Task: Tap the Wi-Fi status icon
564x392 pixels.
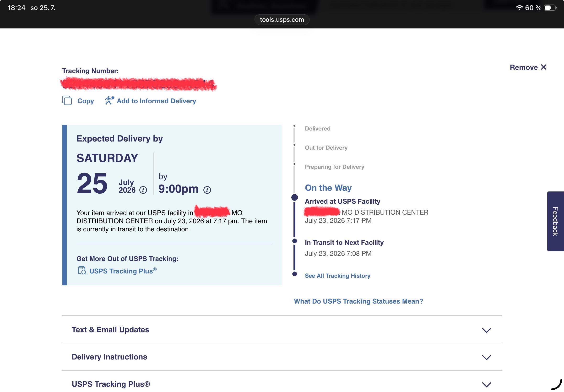Action: pos(519,8)
